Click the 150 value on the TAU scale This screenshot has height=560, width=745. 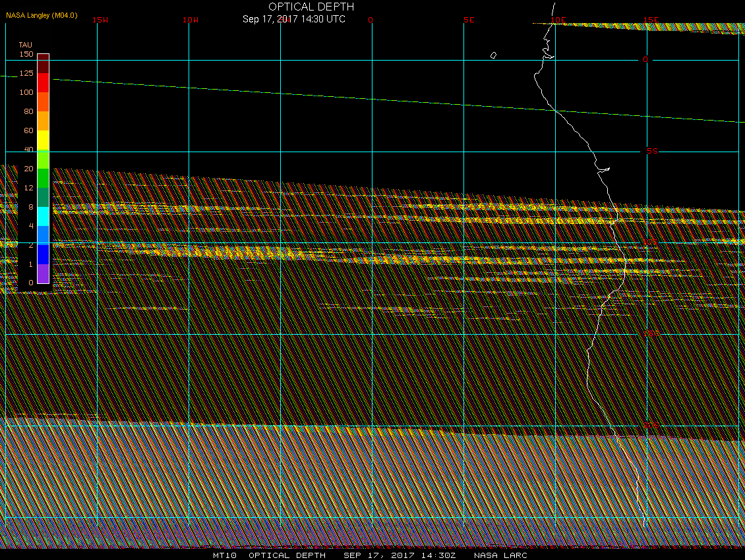click(26, 54)
